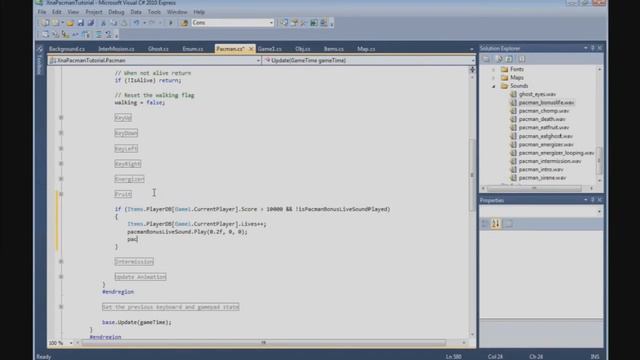
Task: Click the editor vertical scrollbar thumb
Action: 472,176
